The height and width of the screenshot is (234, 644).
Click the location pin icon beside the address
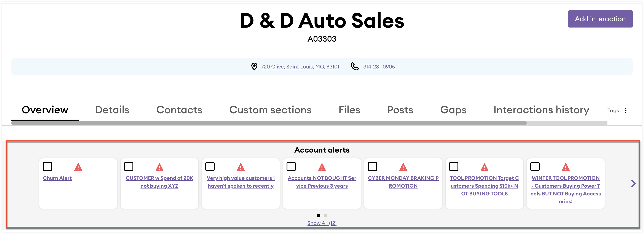point(254,66)
